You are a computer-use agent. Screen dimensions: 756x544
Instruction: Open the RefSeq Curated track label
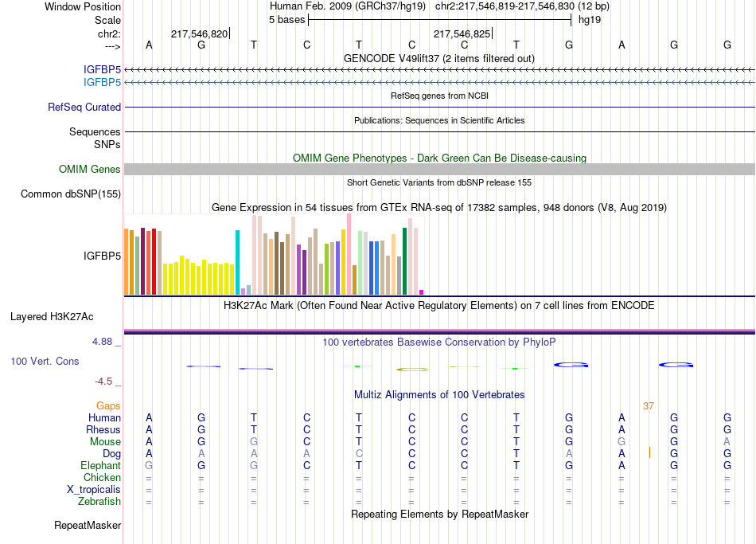(x=84, y=108)
